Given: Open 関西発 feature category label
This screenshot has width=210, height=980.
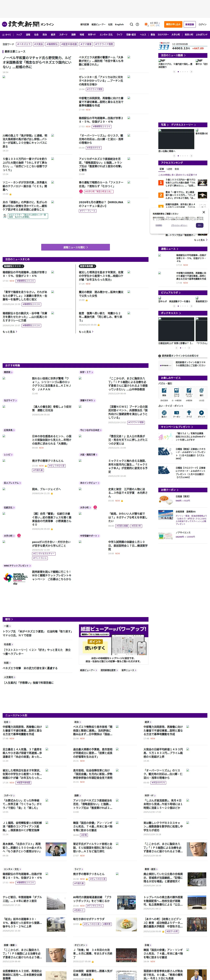Looking at the screenshot, I should [8, 372].
